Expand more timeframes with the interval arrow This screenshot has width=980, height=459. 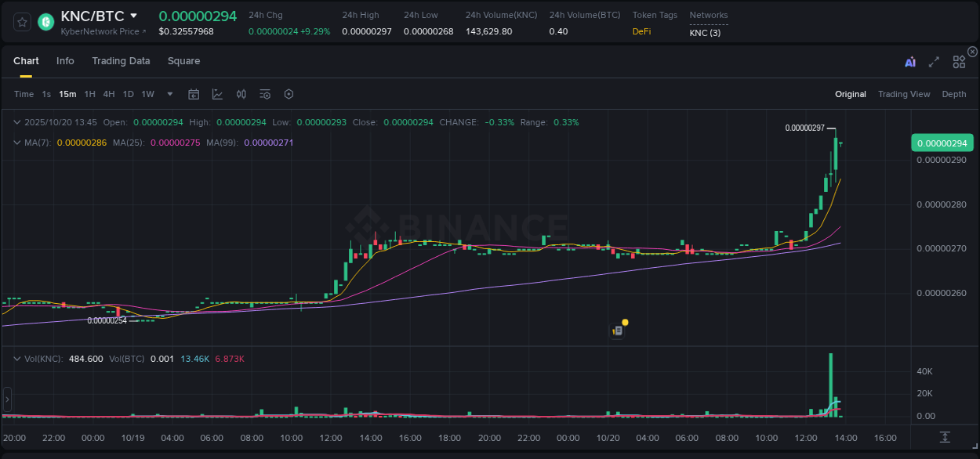(169, 93)
